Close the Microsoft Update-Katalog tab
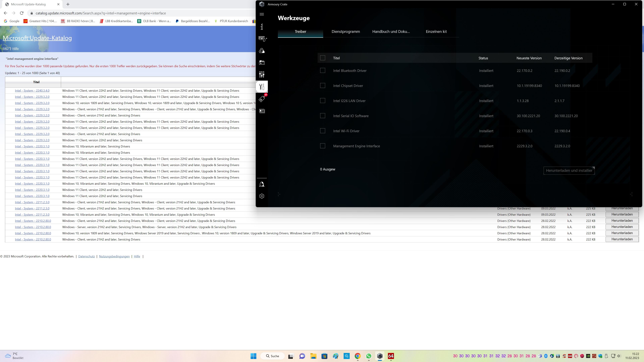Screen dimensions: 644x362 [x=58, y=4]
